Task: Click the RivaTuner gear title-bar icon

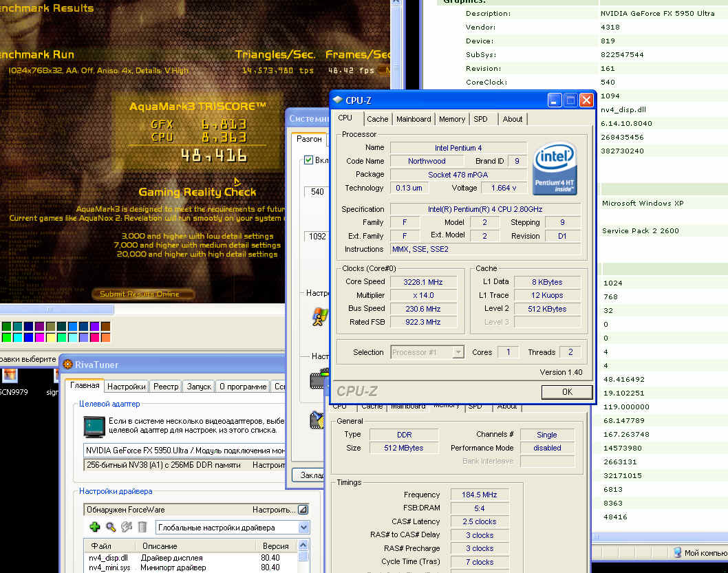Action: coord(68,365)
